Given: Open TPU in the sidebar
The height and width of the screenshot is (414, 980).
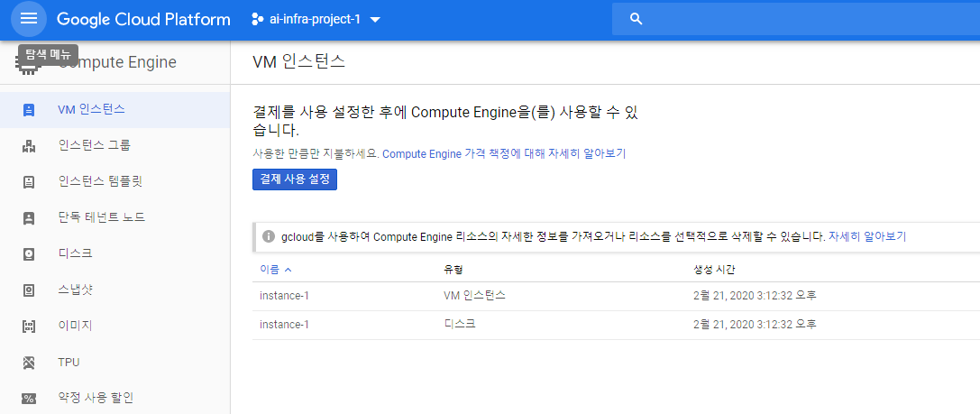Looking at the screenshot, I should (x=115, y=362).
